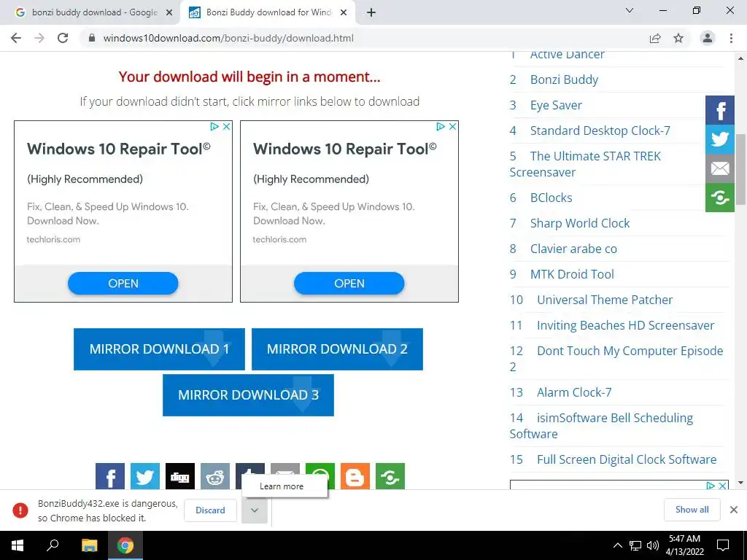
Task: Open Windows taskbar search
Action: tap(53, 545)
